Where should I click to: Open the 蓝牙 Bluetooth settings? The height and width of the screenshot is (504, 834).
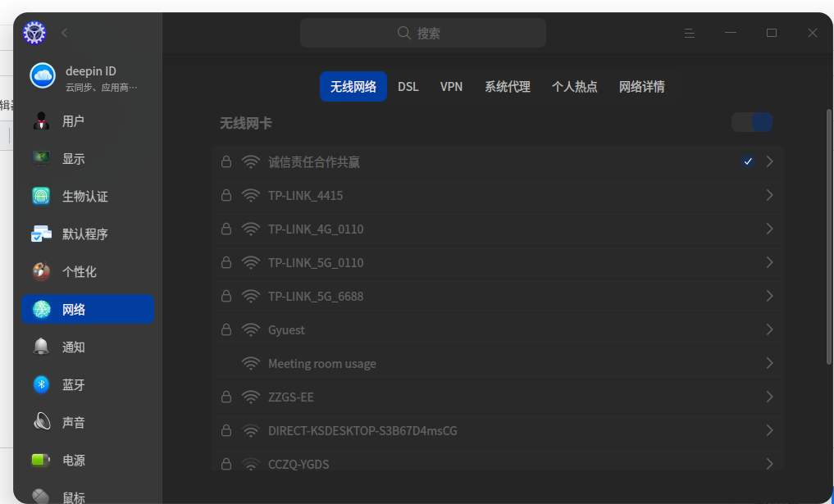click(88, 385)
